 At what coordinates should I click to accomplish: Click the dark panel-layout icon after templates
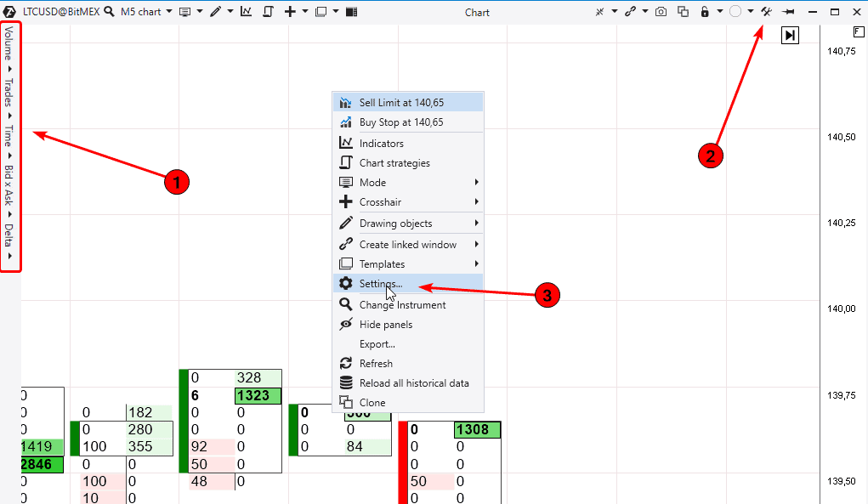[x=351, y=12]
